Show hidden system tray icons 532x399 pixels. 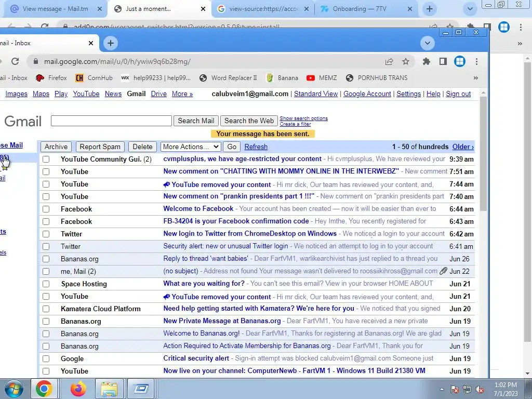click(x=442, y=390)
